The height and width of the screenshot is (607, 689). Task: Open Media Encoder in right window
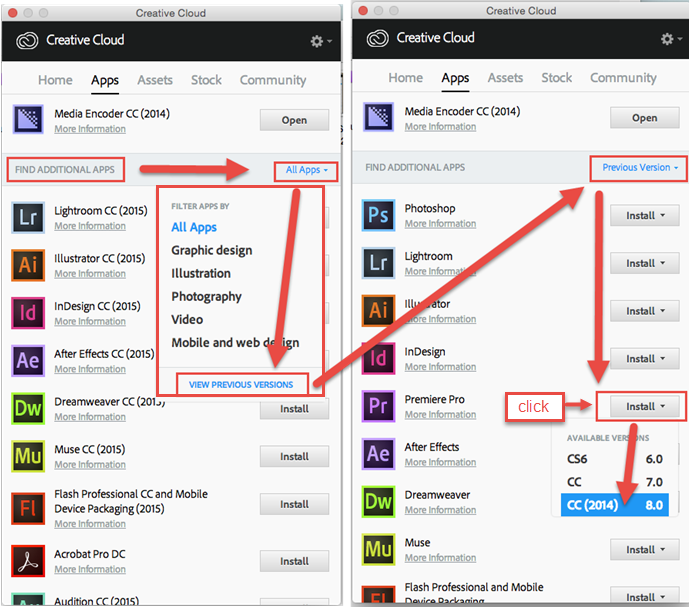tap(645, 118)
